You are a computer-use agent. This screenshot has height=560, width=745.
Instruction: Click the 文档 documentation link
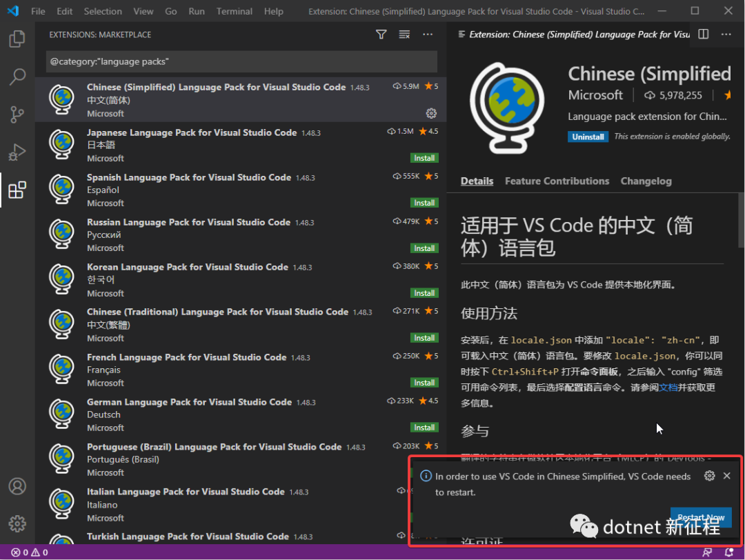pyautogui.click(x=668, y=388)
